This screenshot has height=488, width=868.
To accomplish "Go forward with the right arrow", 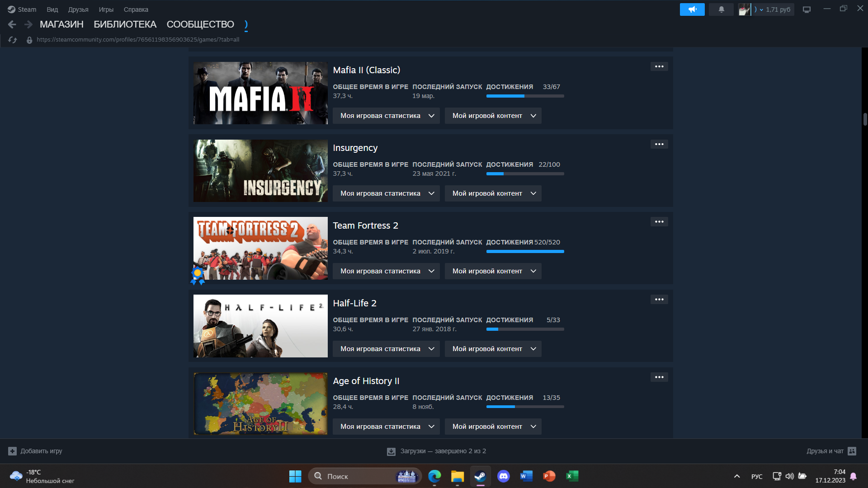I will 28,24.
